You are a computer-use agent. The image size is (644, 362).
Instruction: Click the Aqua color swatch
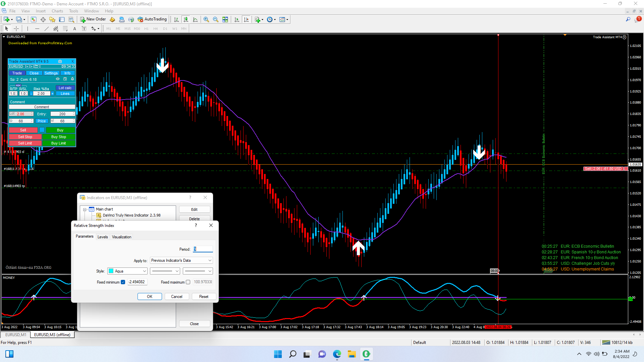tap(111, 271)
